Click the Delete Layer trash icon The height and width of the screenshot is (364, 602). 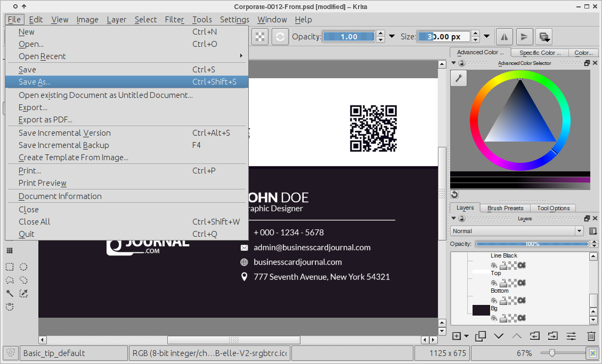coord(591,336)
